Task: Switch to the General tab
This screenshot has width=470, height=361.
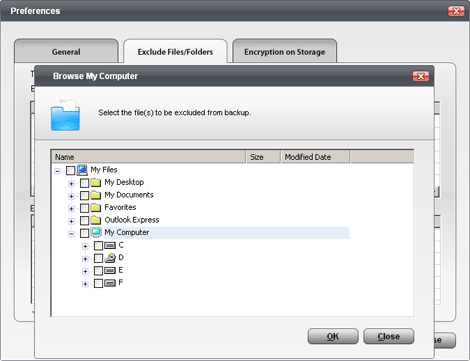Action: click(x=66, y=52)
